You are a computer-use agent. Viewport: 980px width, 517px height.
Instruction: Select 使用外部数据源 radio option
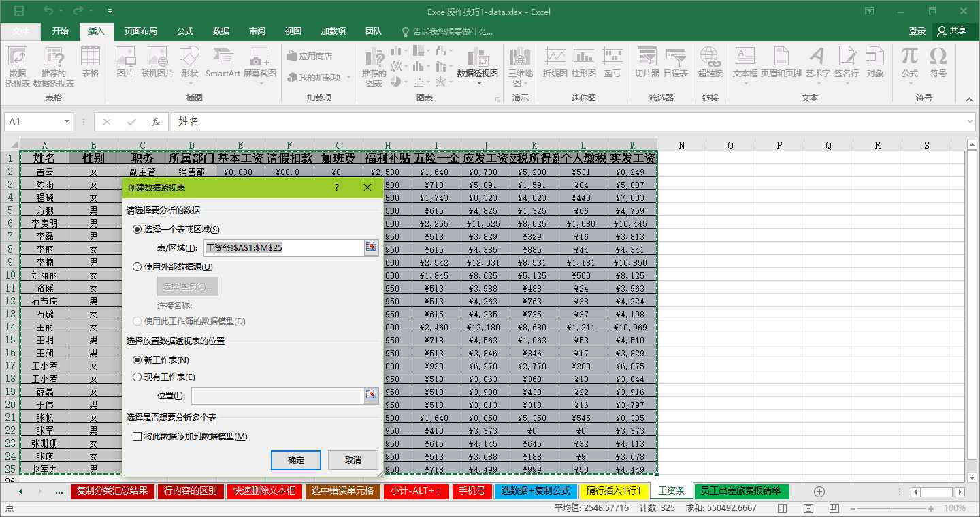coord(137,267)
